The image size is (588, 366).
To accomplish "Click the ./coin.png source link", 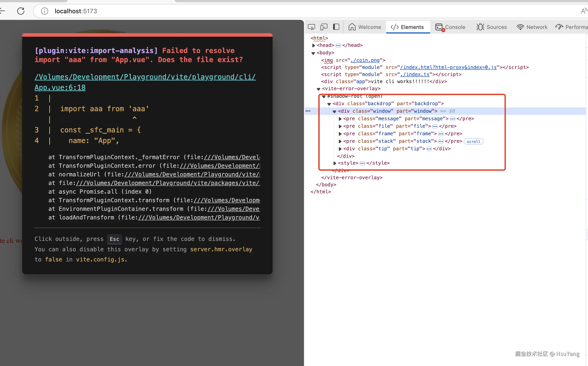I will [365, 60].
